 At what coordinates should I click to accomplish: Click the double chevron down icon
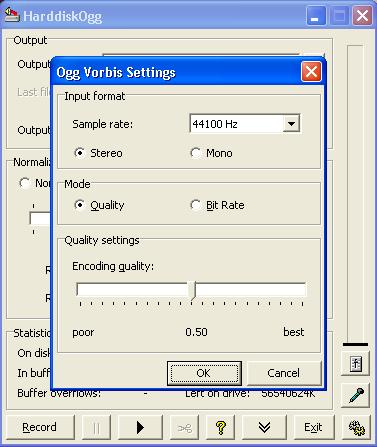(x=264, y=427)
